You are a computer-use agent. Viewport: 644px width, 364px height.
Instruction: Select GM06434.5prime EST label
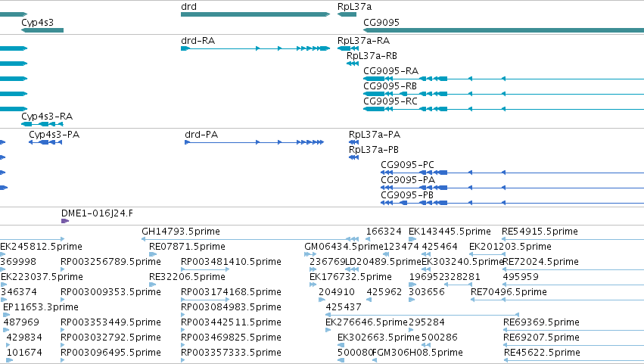[344, 247]
